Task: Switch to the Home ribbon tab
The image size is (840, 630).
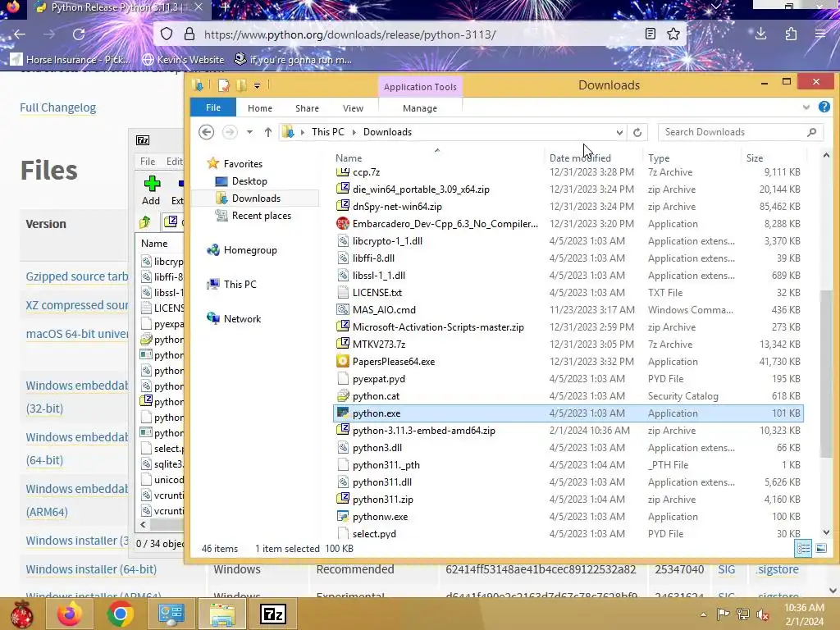Action: point(260,108)
